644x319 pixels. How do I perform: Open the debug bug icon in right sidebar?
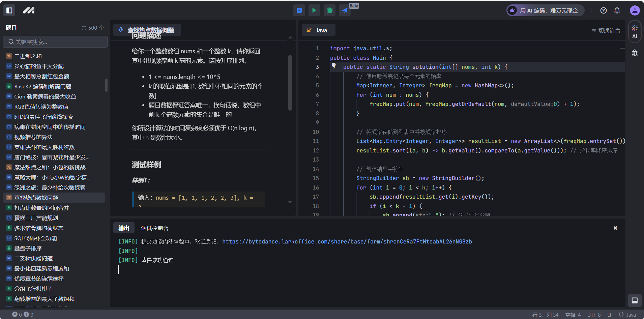pos(635,53)
